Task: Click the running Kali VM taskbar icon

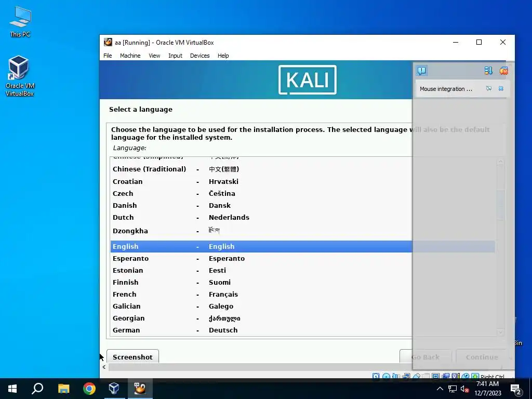Action: pos(140,389)
